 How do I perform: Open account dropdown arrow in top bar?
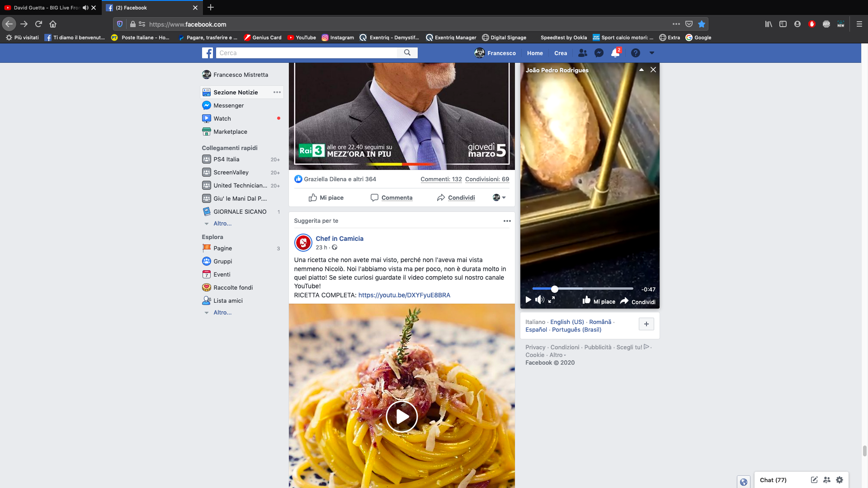coord(652,53)
